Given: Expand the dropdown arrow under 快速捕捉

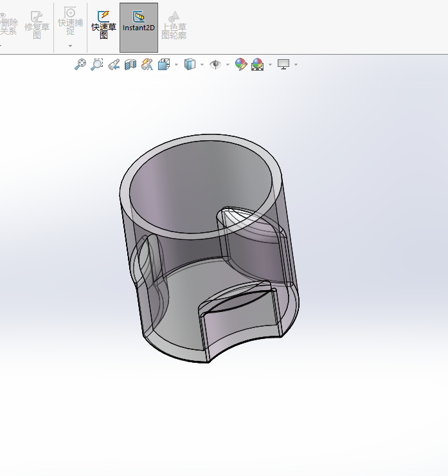Looking at the screenshot, I should click(x=70, y=46).
